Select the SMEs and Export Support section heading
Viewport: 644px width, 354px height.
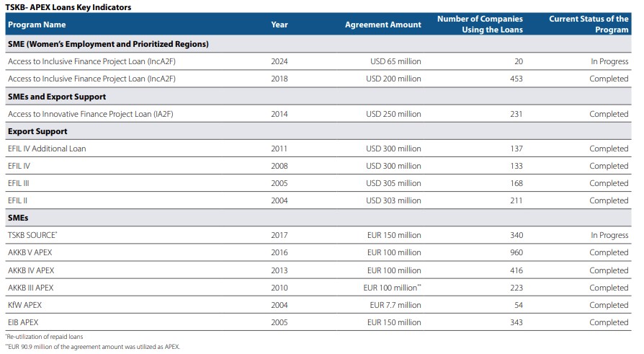click(x=56, y=97)
